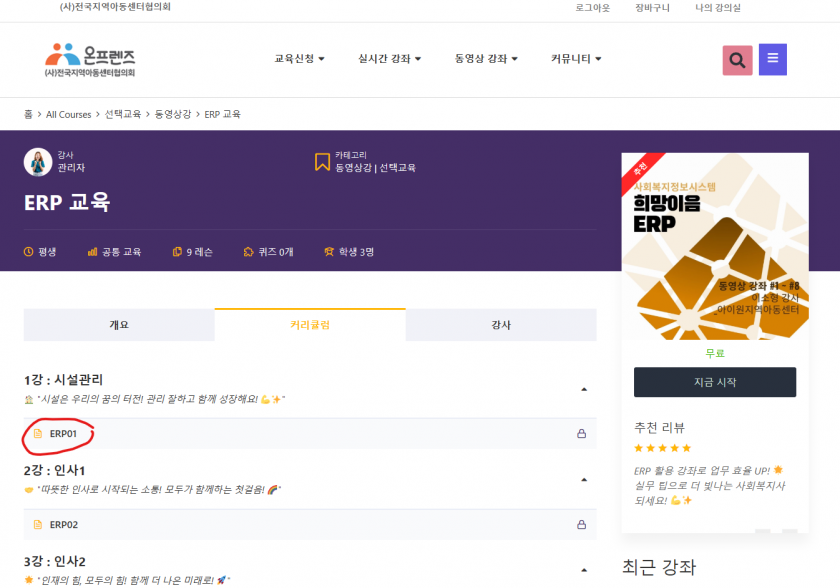
Task: Switch to the 개요 tab
Action: click(x=119, y=325)
